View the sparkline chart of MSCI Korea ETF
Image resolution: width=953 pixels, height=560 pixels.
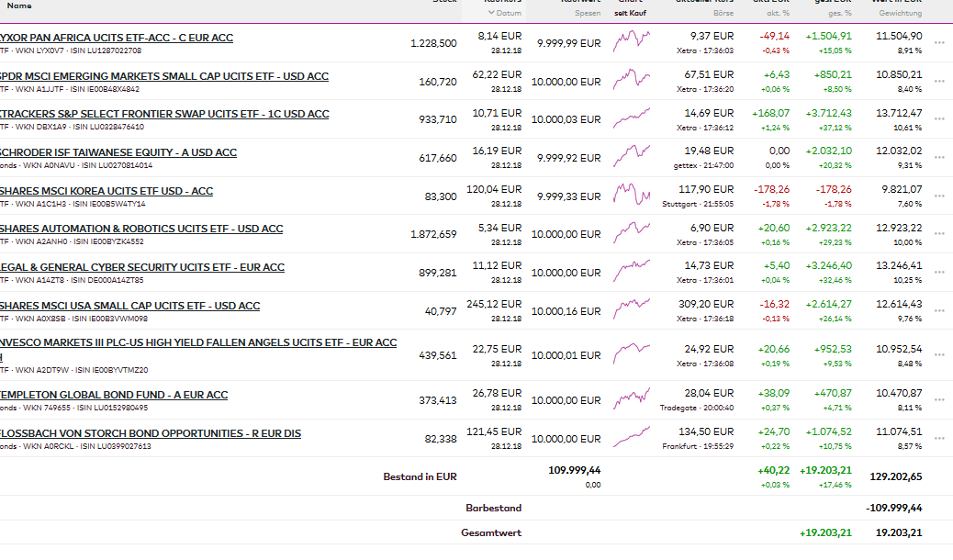(x=632, y=194)
